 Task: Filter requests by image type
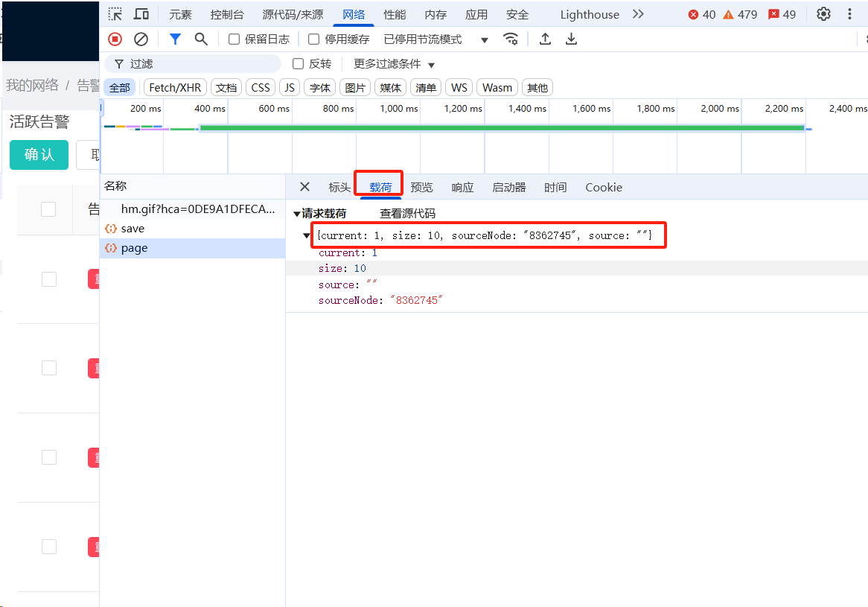coord(355,87)
